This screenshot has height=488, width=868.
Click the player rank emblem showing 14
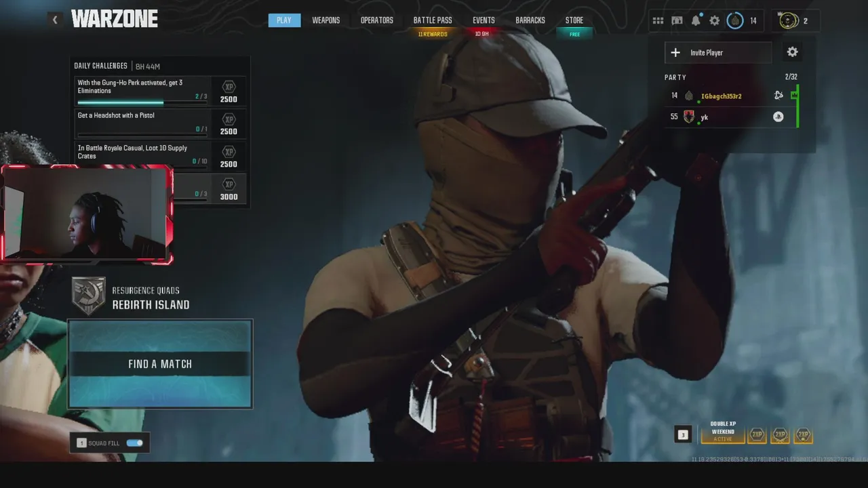pos(735,20)
